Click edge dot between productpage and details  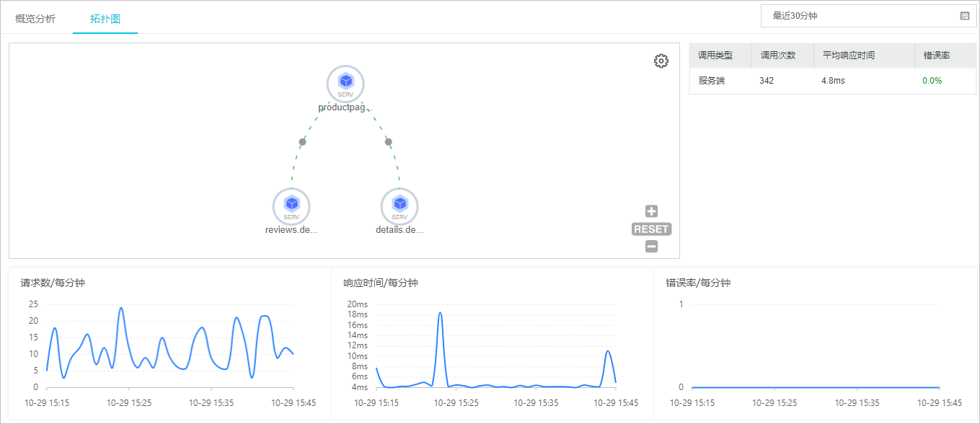[389, 142]
